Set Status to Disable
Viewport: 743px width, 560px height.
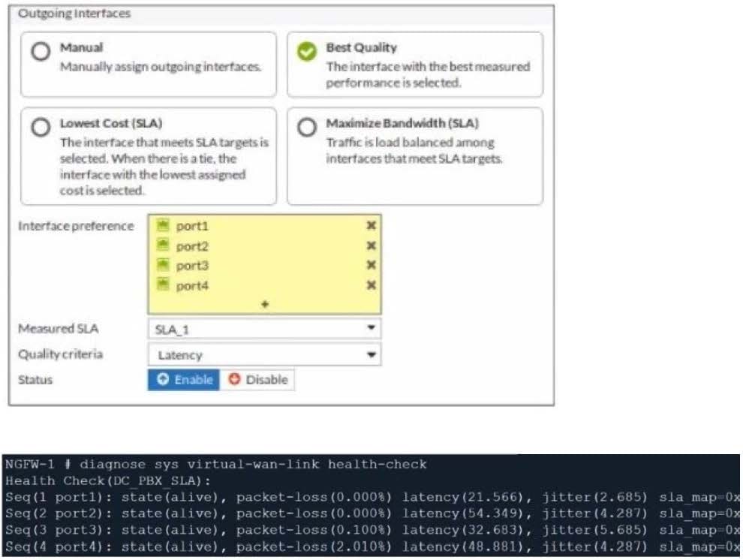click(x=257, y=380)
